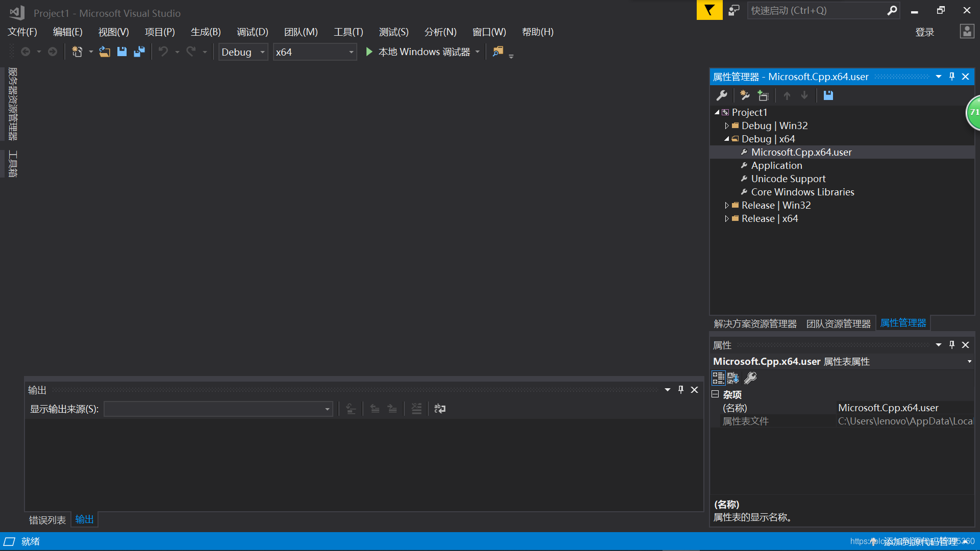980x551 pixels.
Task: Open the 分析(N) menu
Action: coord(440,32)
